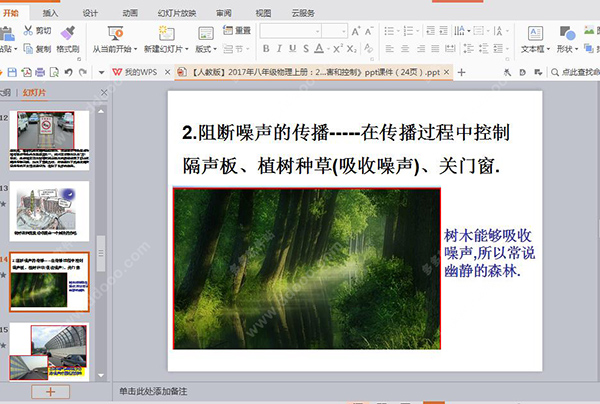Toggle Center paragraph alignment
600x404 pixels.
[x=405, y=49]
